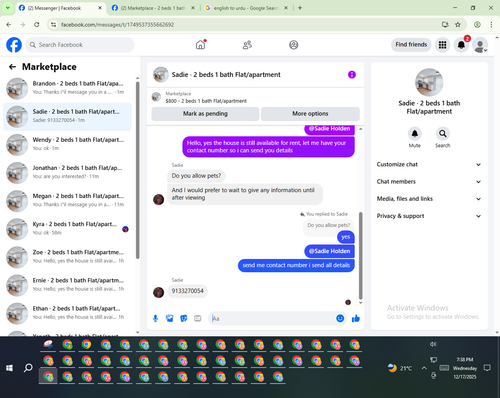Open the weather widget showing 21°C
The height and width of the screenshot is (398, 500).
pyautogui.click(x=400, y=368)
